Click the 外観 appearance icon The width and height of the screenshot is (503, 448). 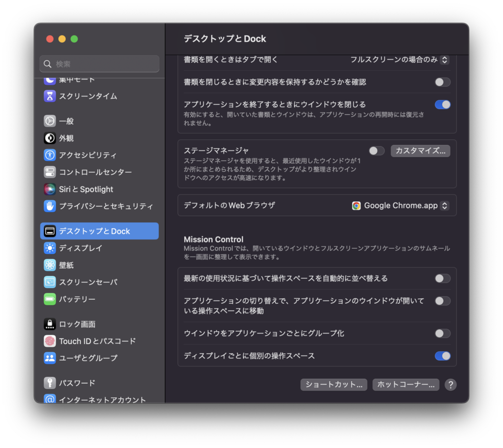(x=50, y=138)
